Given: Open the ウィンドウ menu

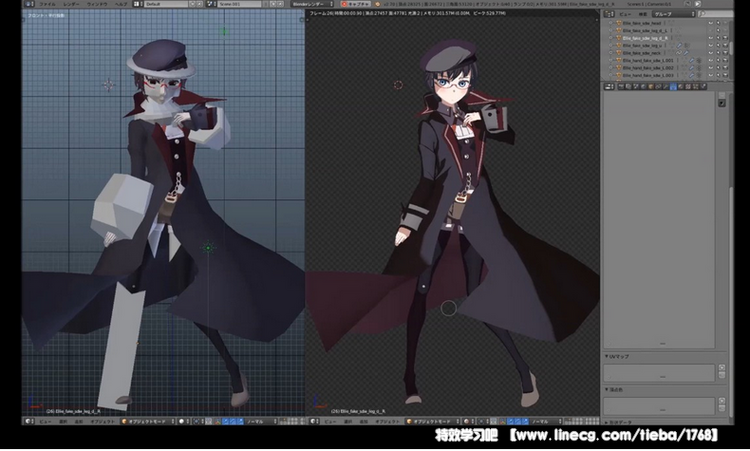Looking at the screenshot, I should click(x=97, y=4).
